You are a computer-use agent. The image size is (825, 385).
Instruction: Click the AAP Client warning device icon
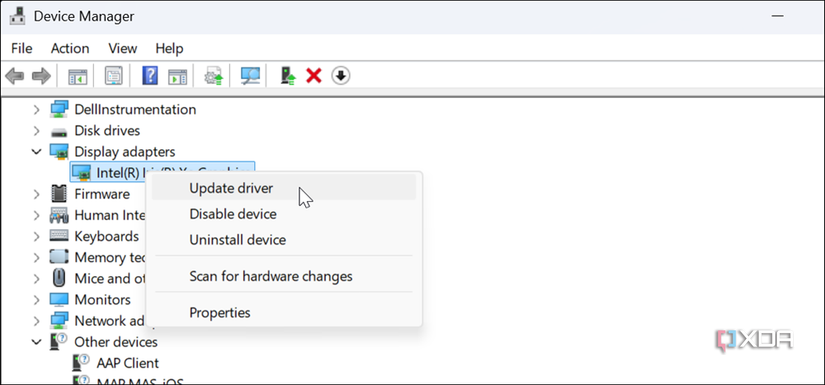point(82,363)
